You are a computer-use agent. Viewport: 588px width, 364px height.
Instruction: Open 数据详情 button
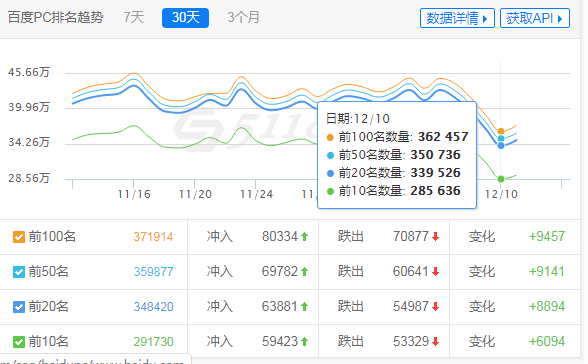[457, 18]
